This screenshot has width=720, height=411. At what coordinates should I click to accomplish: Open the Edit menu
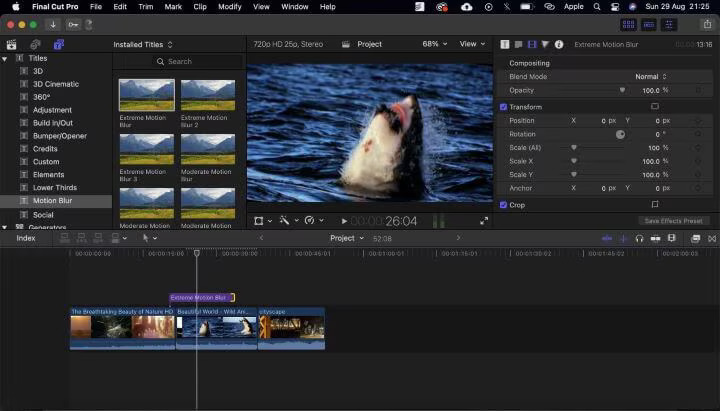click(x=120, y=7)
